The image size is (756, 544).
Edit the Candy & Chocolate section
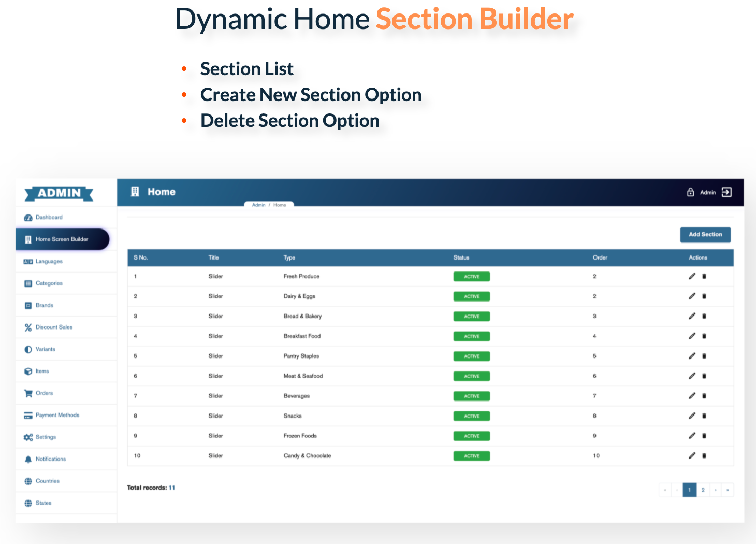(692, 456)
